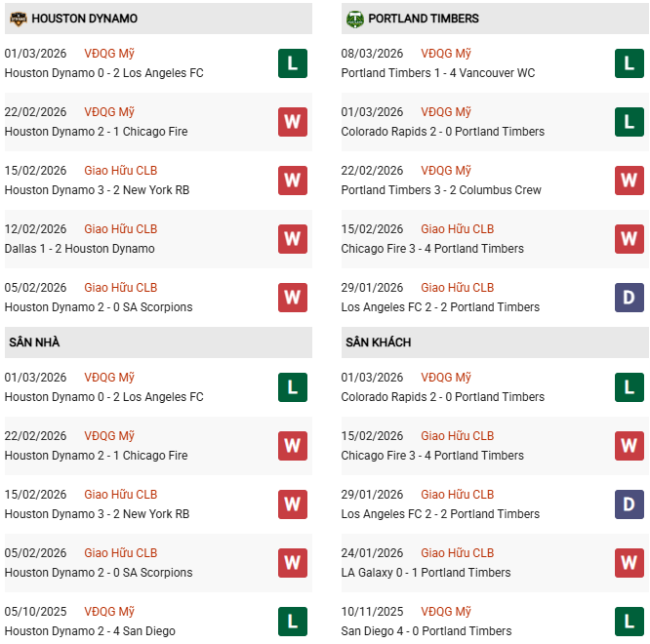Select the PORTLAND TIMBERS section header
Image resolution: width=650 pixels, height=644 pixels.
424,19
